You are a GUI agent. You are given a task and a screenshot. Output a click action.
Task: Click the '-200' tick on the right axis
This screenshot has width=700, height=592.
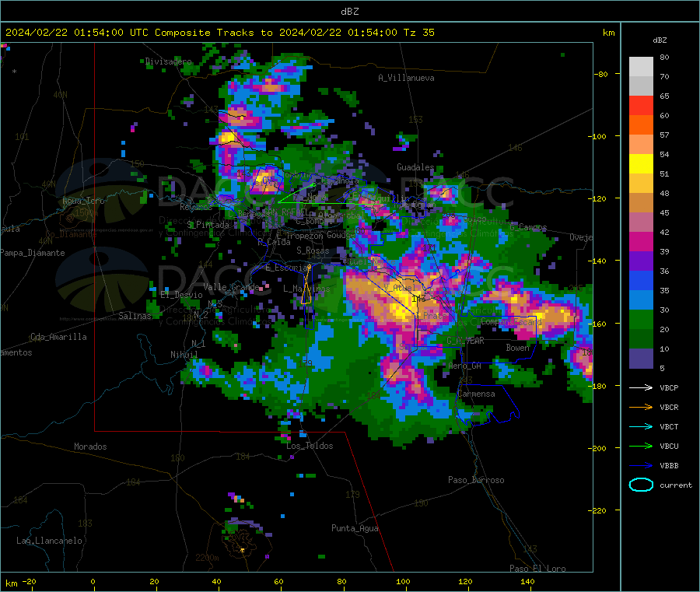click(x=597, y=448)
